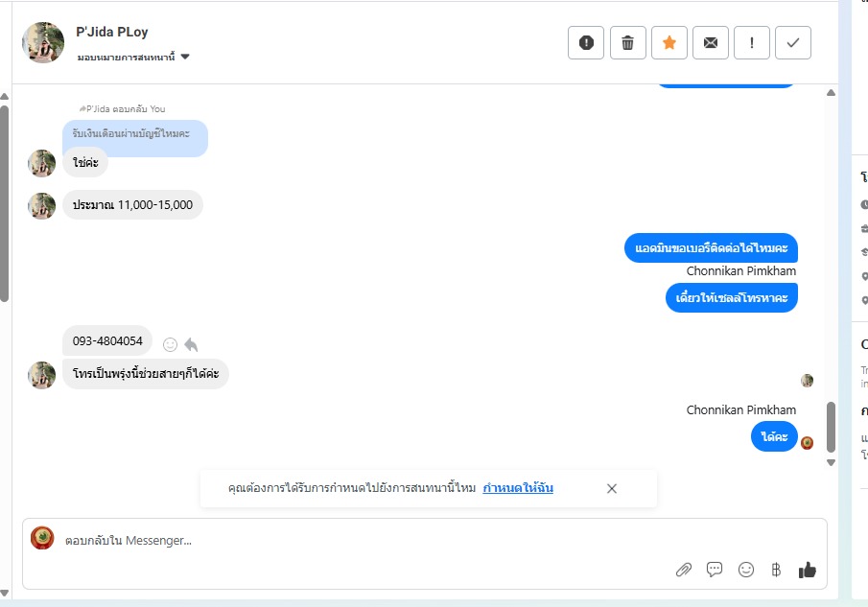Click chat scrollbar down arrow
Image resolution: width=868 pixels, height=607 pixels.
[x=831, y=462]
